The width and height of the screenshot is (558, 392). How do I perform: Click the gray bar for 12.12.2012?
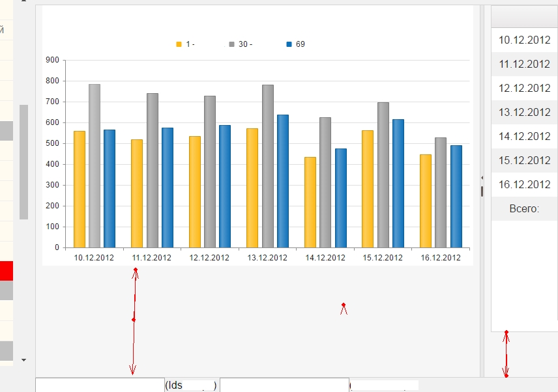click(210, 172)
